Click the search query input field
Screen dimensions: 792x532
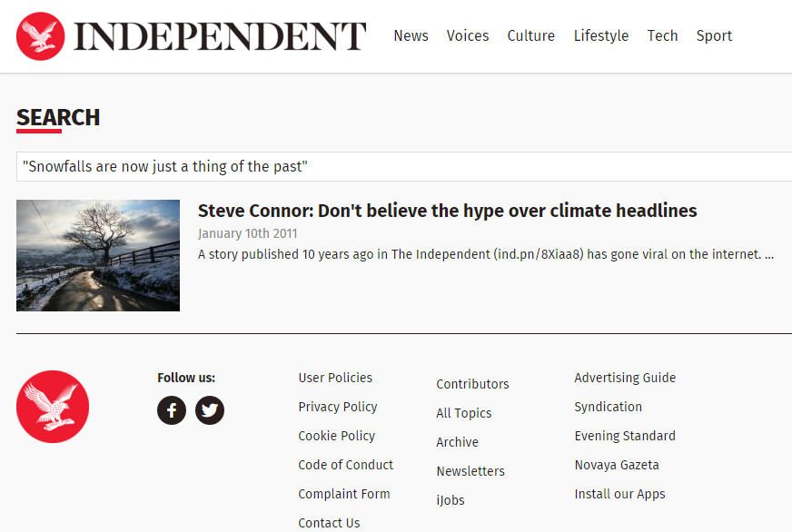click(404, 166)
